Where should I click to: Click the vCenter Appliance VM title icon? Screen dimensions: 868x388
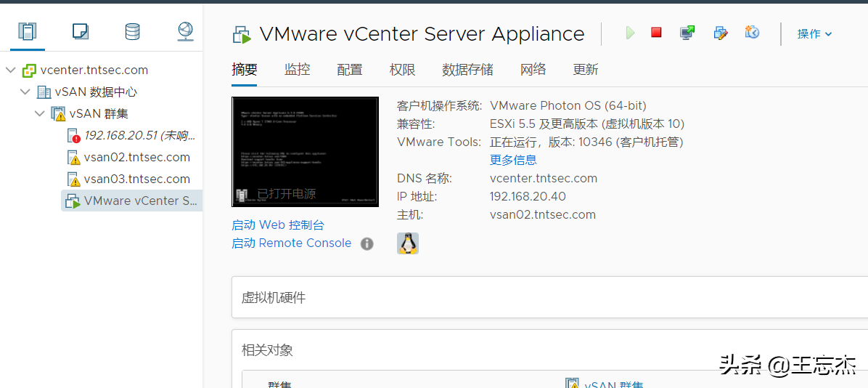[x=242, y=34]
